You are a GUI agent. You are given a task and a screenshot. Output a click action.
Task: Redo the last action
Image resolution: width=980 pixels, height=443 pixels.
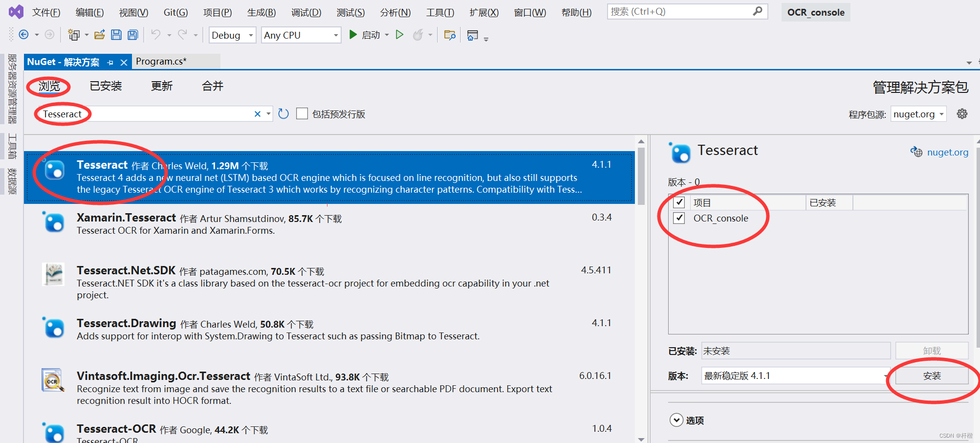pos(182,35)
